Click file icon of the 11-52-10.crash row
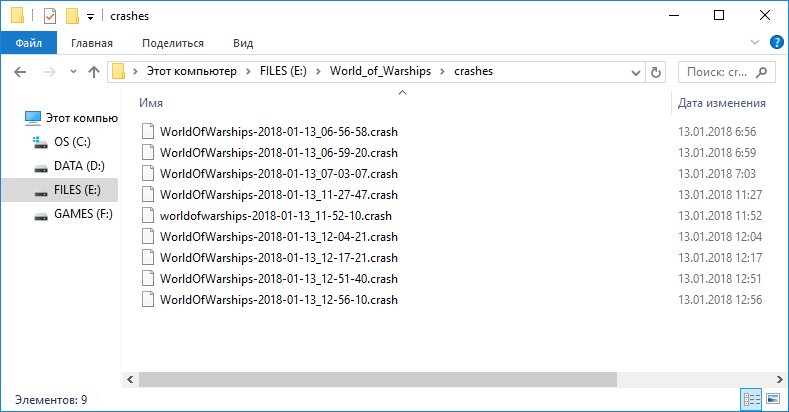The width and height of the screenshot is (789, 412). tap(148, 215)
